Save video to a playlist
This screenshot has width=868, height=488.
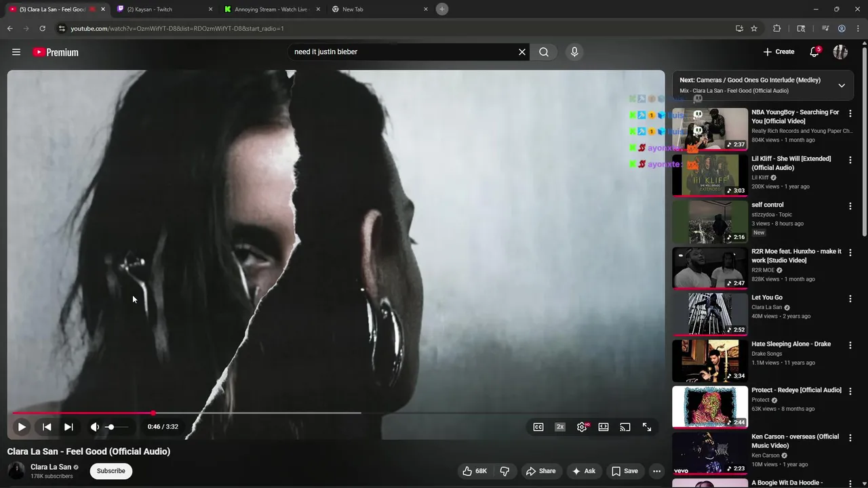[625, 471]
